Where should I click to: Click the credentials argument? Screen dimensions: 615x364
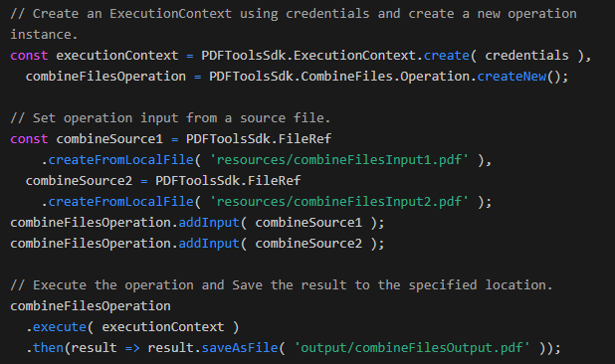[526, 56]
